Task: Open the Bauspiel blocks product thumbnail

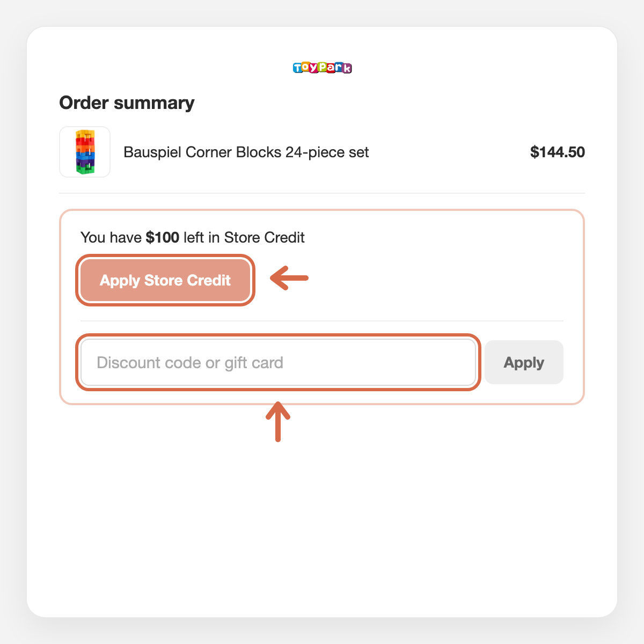Action: [85, 152]
